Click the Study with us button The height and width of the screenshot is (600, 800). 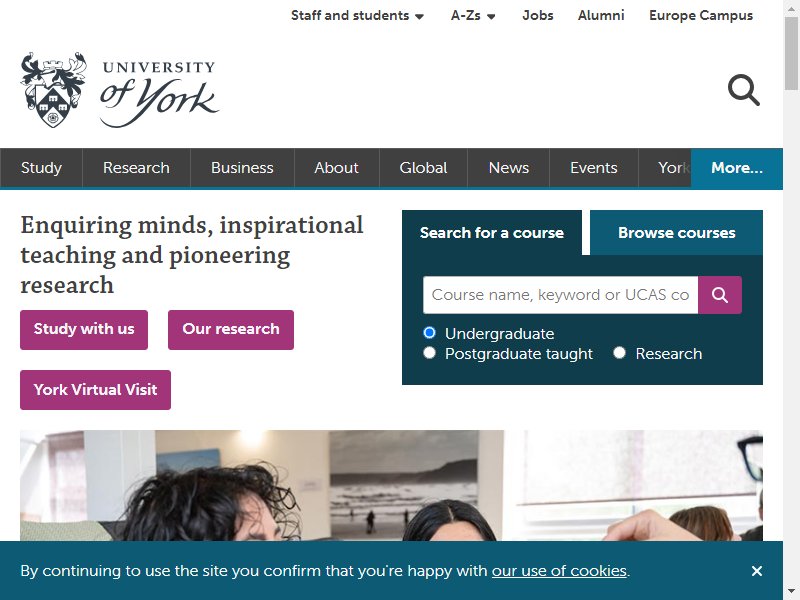pos(84,330)
